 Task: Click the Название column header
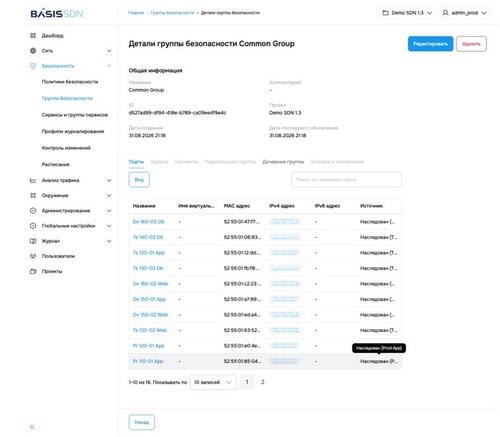click(x=144, y=206)
